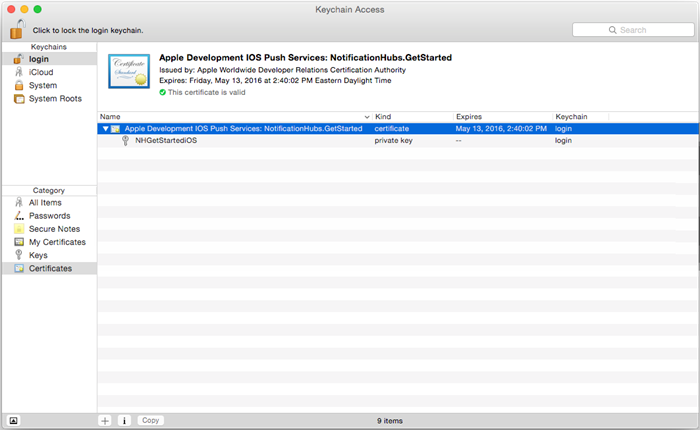Viewport: 700px width, 430px height.
Task: Select the Apple Development IOS Push Services row
Action: coord(398,129)
